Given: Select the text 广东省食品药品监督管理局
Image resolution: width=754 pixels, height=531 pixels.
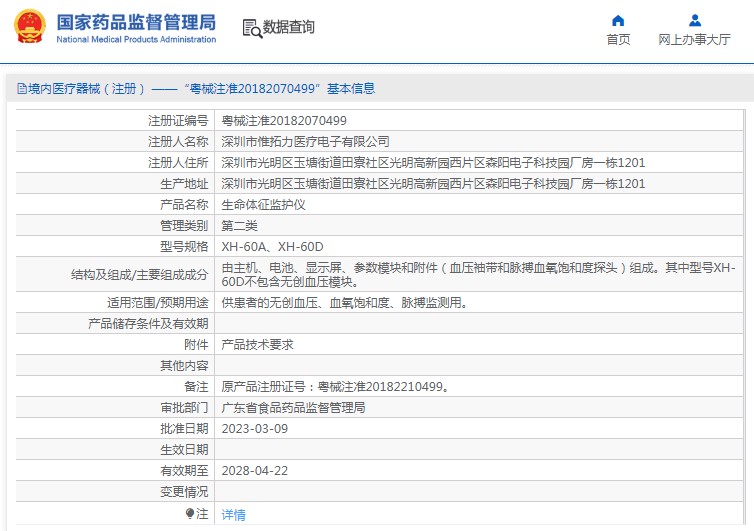Looking at the screenshot, I should 293,408.
